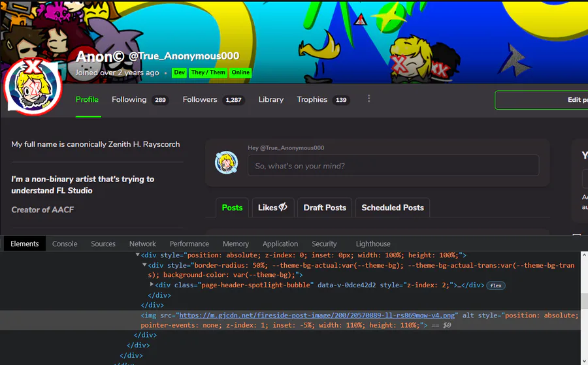The width and height of the screenshot is (588, 365).
Task: Click the They / Them badge
Action: click(208, 72)
